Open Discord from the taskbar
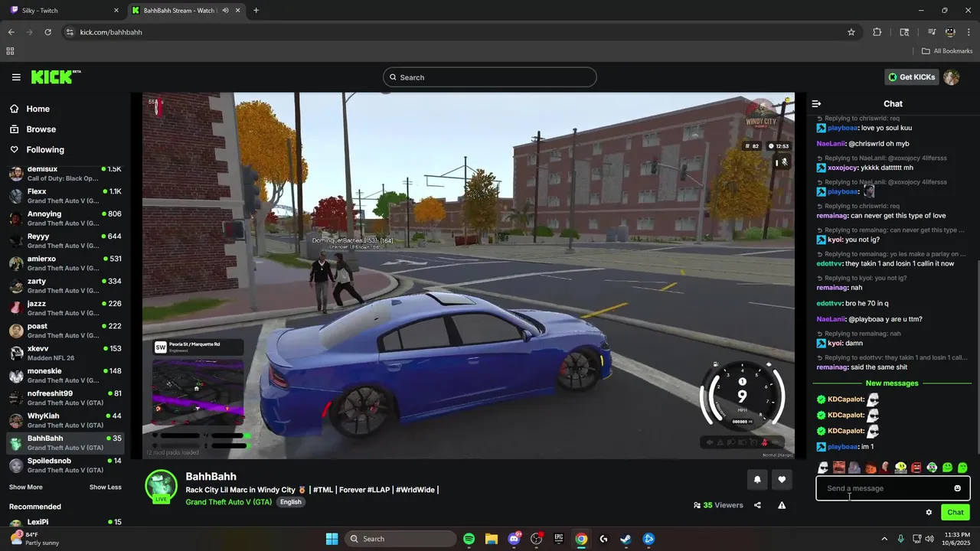The width and height of the screenshot is (980, 551). point(514,539)
